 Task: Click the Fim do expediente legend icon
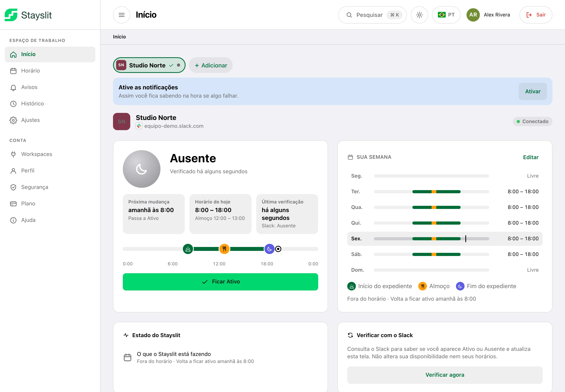460,286
